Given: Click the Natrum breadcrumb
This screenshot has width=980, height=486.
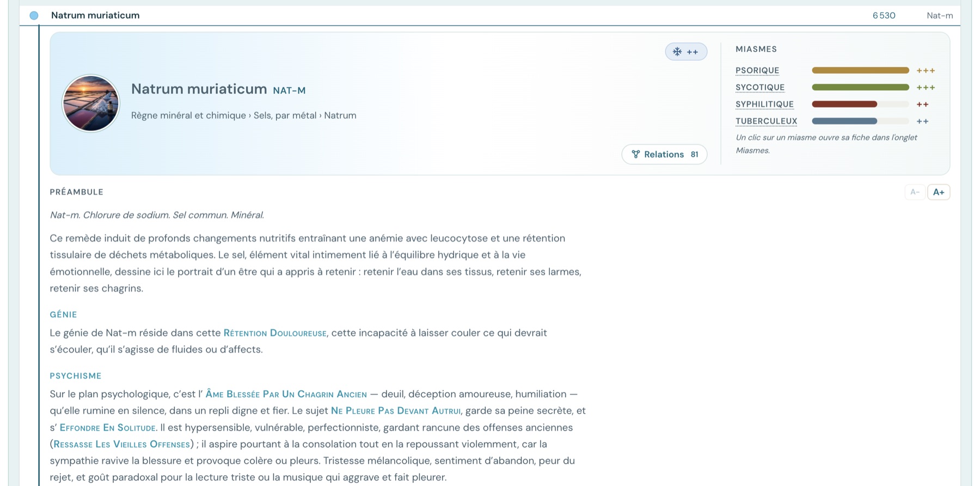Looking at the screenshot, I should [340, 115].
